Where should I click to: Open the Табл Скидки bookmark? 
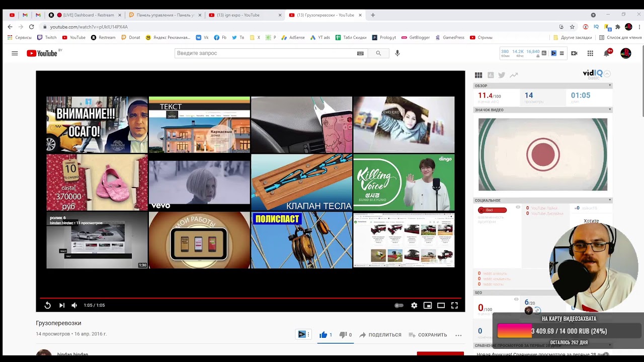pos(351,38)
